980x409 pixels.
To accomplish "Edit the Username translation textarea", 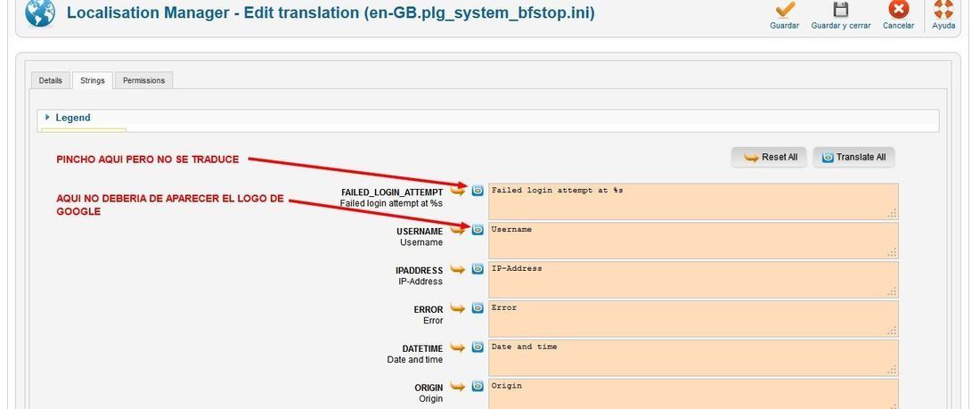I will tap(694, 241).
